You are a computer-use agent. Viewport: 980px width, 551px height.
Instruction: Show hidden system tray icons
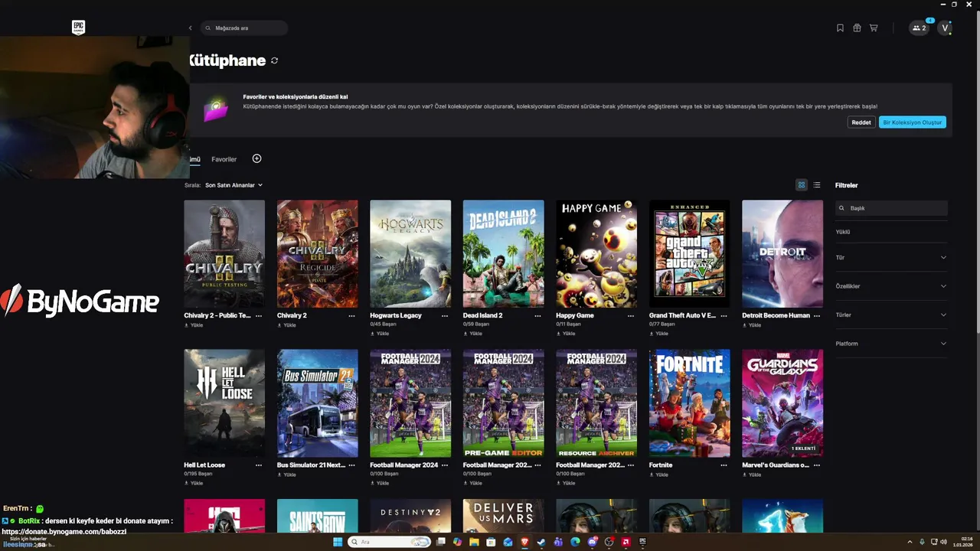tap(910, 542)
